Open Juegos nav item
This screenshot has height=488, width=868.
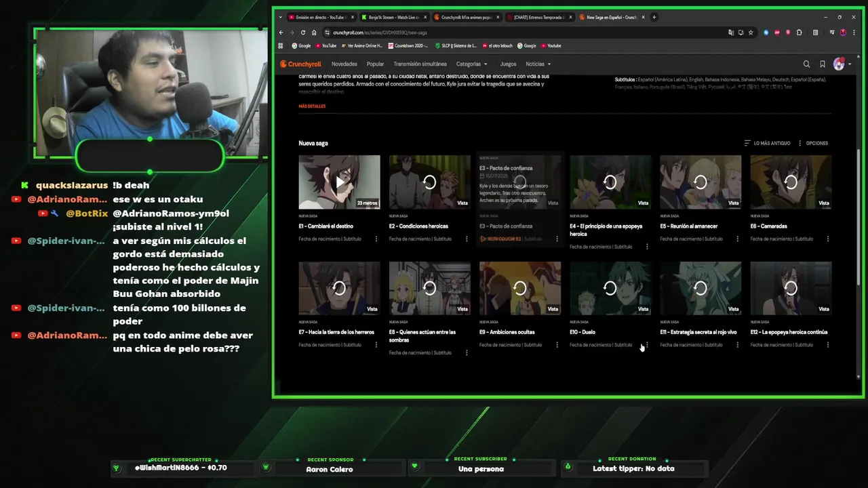(x=508, y=64)
